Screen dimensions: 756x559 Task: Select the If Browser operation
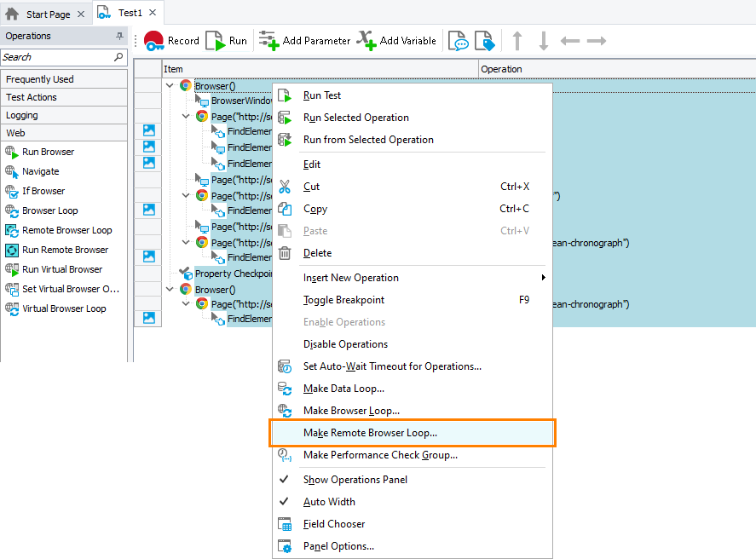click(43, 191)
